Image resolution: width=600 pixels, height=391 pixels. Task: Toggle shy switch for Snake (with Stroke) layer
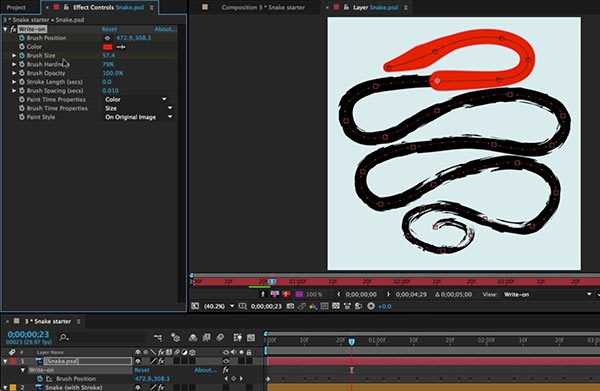tap(138, 387)
